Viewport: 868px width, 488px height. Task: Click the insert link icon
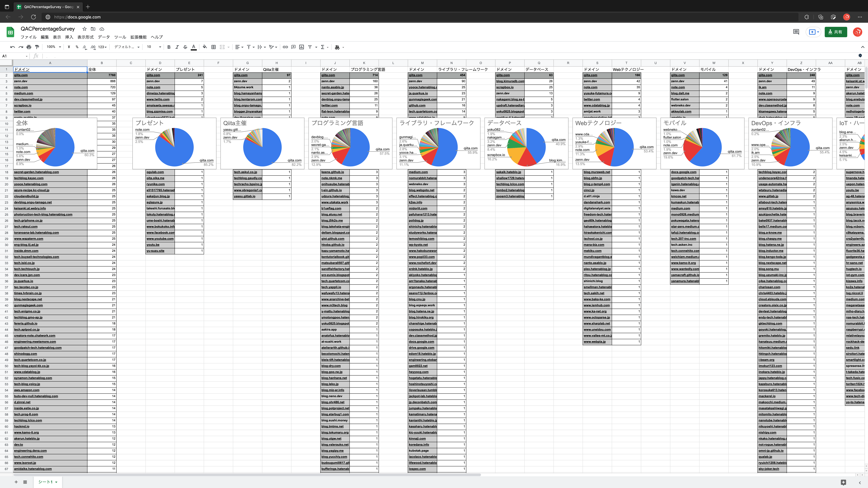coord(285,47)
